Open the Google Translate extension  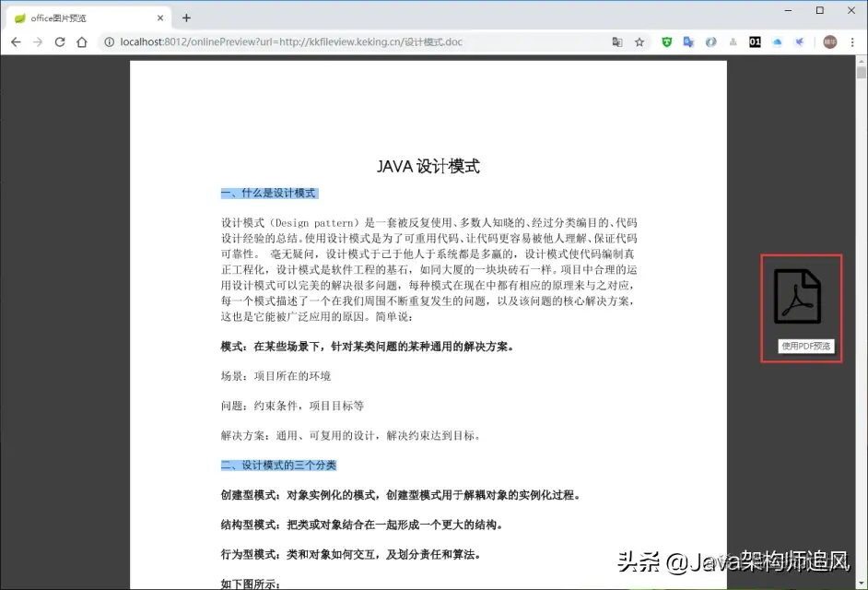(688, 42)
